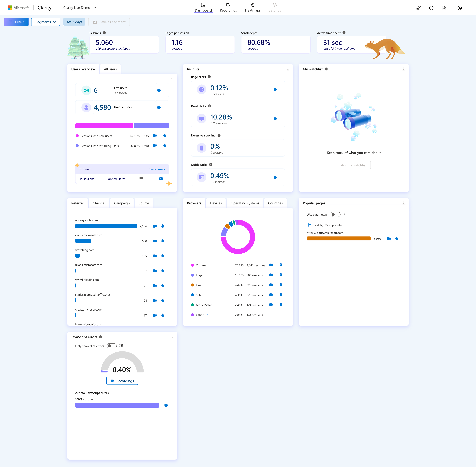Click the JavaScript errors Recordings button
The width and height of the screenshot is (476, 467).
[x=122, y=381]
